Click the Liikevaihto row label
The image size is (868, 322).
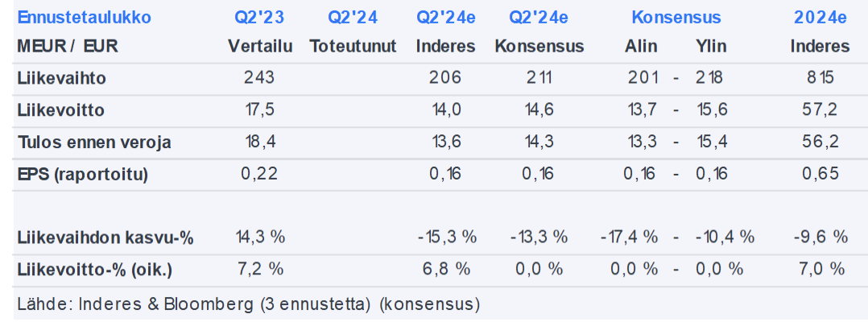pyautogui.click(x=62, y=78)
